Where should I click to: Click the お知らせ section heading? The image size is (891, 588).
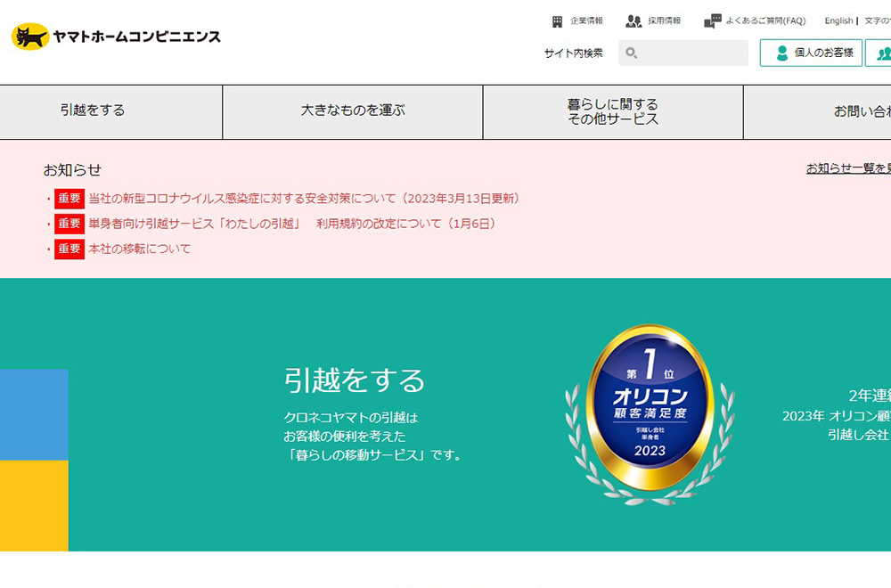coord(72,170)
